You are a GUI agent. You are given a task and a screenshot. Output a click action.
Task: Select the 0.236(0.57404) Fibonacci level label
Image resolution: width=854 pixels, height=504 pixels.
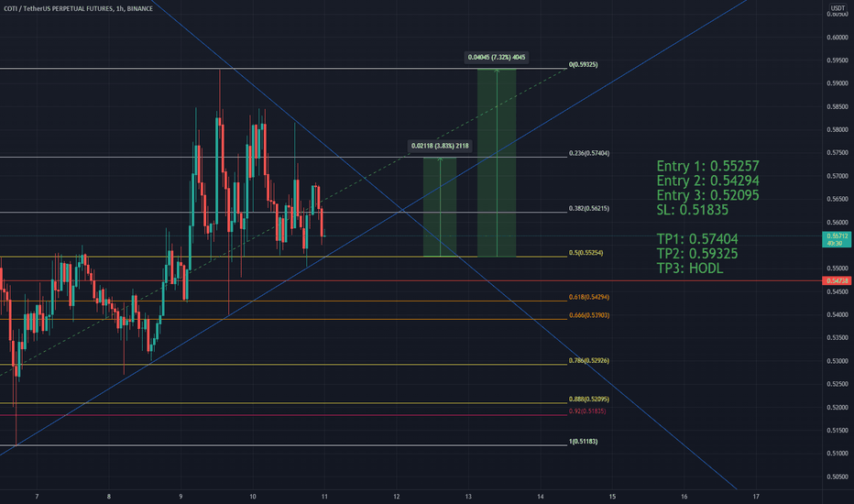tap(589, 153)
